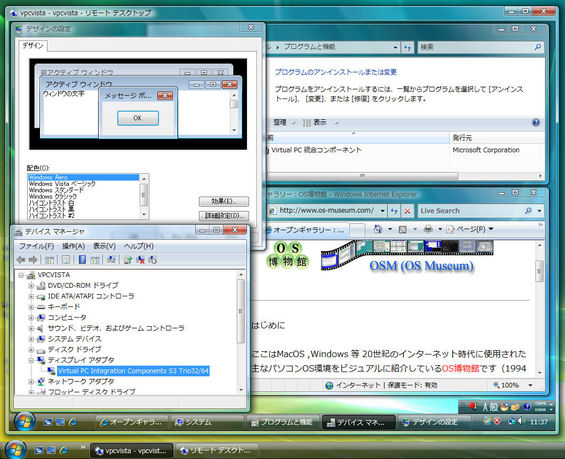Click the Device Manager toolbar icon right of red X
The image size is (565, 459).
153,259
